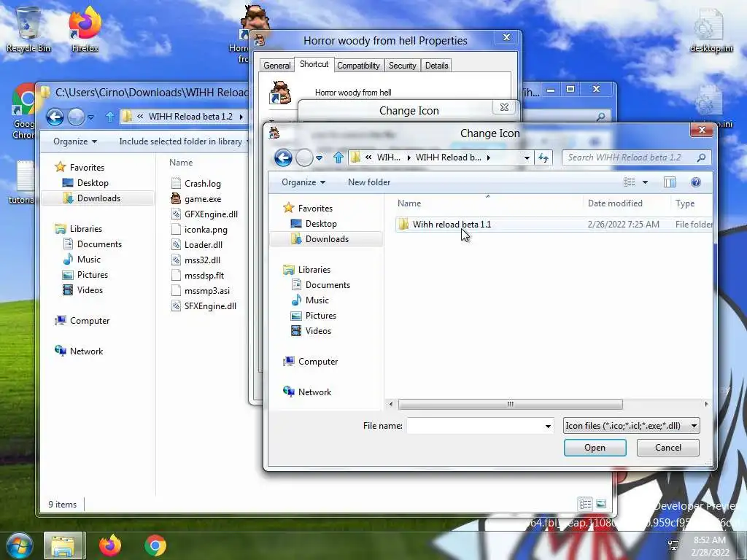The image size is (747, 560).
Task: Sort by Type column in dialog
Action: coord(684,203)
